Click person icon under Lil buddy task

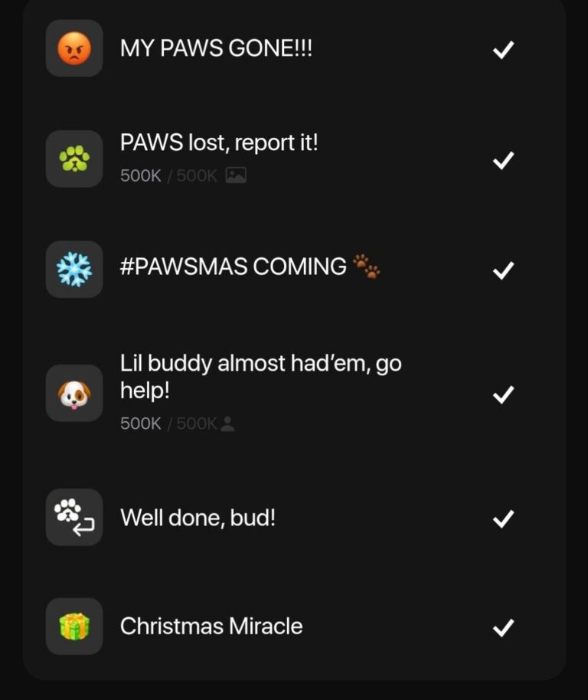pyautogui.click(x=227, y=424)
